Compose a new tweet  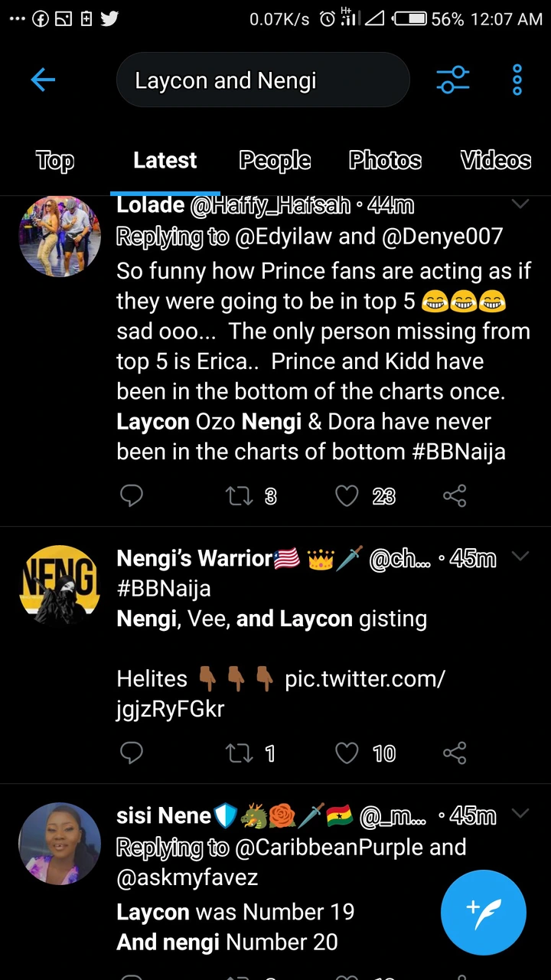(483, 912)
